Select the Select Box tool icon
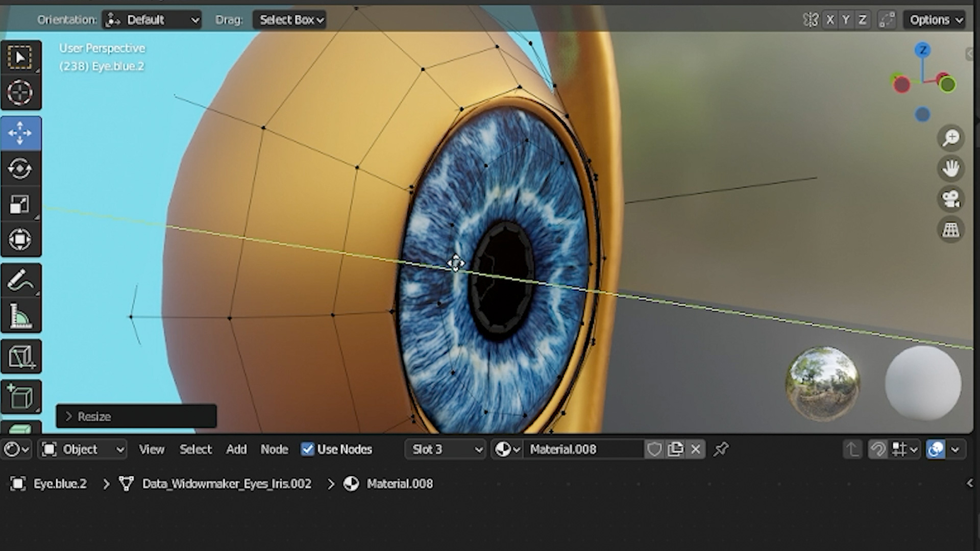Screen dimensions: 980x551 point(20,57)
